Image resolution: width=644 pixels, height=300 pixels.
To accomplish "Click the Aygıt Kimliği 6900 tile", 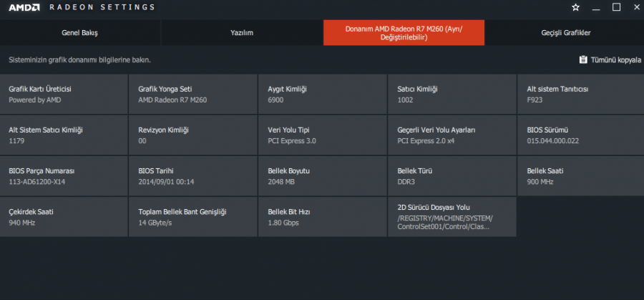I will [x=323, y=94].
